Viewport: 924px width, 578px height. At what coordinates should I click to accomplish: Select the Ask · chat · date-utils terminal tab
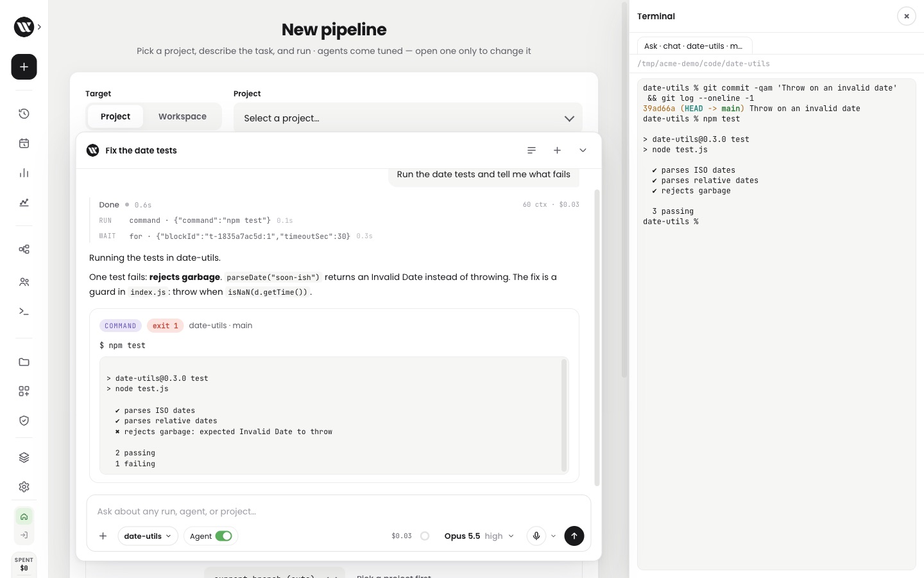click(x=694, y=46)
